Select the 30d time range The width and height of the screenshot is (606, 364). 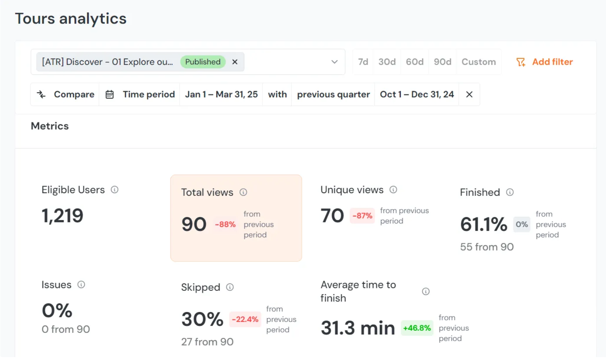click(x=387, y=62)
